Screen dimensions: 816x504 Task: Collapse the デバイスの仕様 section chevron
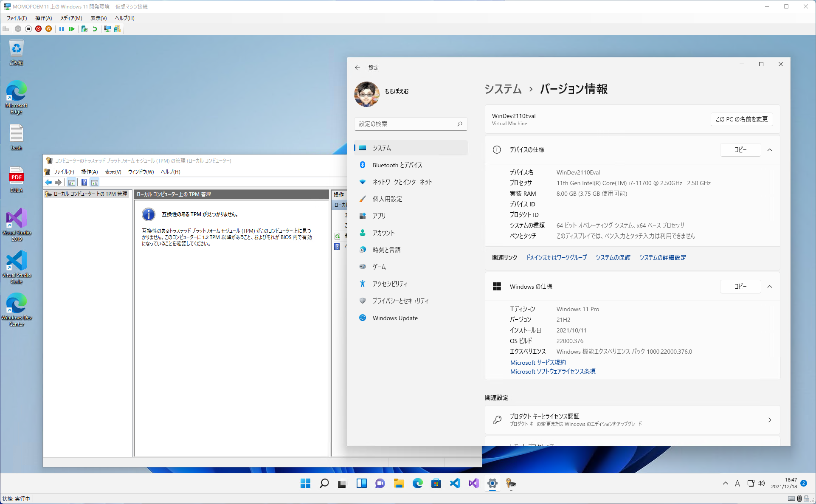pyautogui.click(x=770, y=149)
